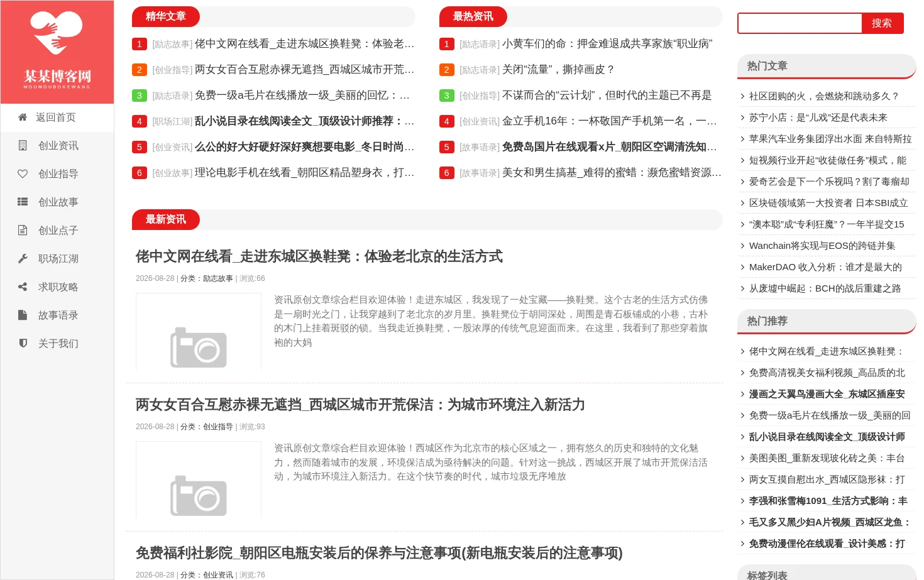Open hot article 社区团购的火，会燃烧和跳动多久？
The height and width of the screenshot is (580, 924).
pyautogui.click(x=824, y=96)
